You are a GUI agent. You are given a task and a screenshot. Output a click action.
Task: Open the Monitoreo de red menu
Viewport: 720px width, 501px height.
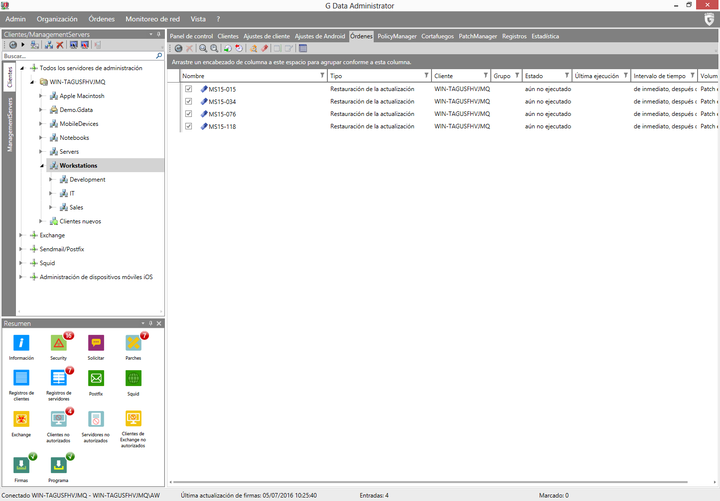(x=152, y=19)
